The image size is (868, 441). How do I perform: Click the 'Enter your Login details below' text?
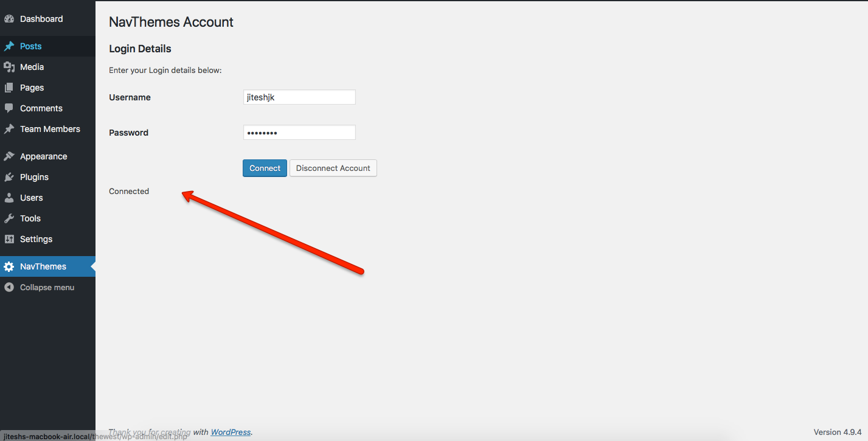pyautogui.click(x=165, y=70)
